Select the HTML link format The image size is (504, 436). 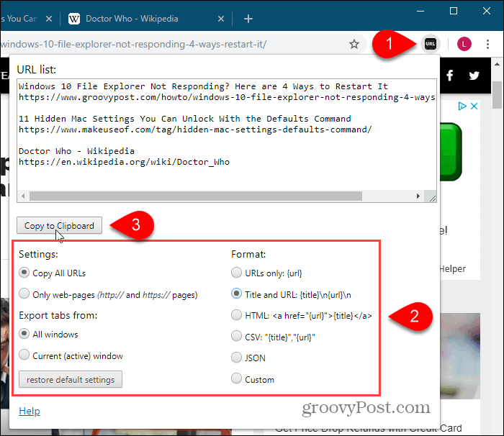click(x=236, y=315)
